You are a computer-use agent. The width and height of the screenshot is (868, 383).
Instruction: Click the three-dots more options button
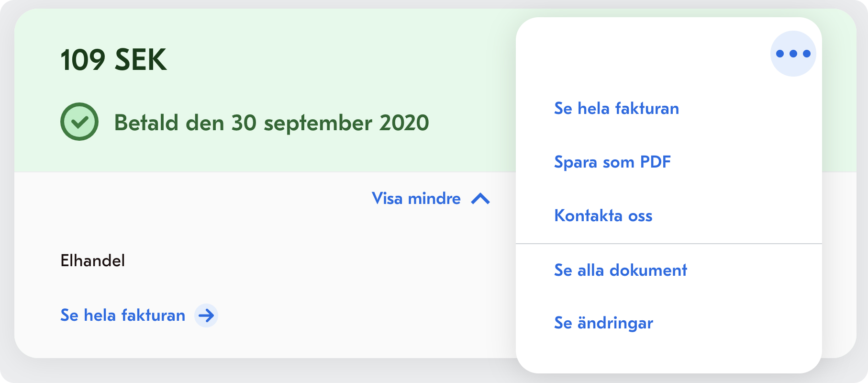pyautogui.click(x=793, y=54)
